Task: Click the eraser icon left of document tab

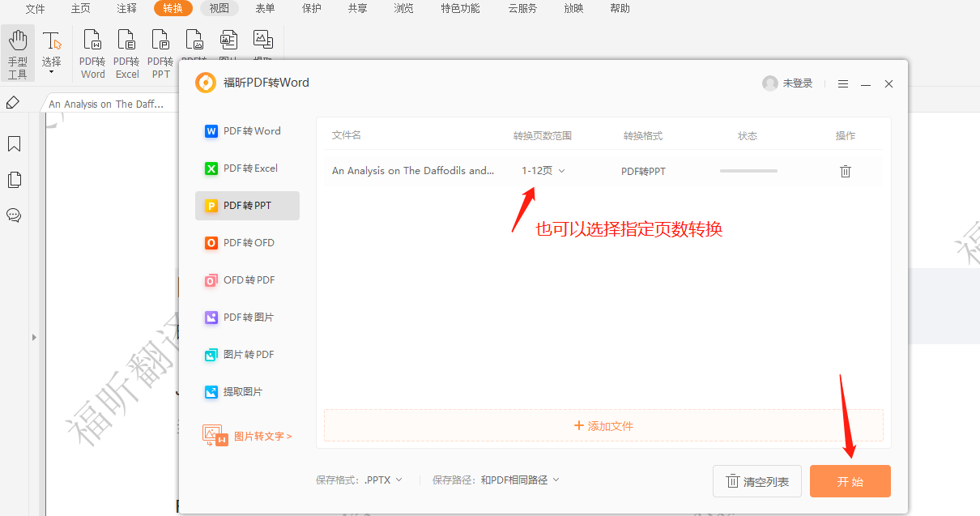Action: pyautogui.click(x=13, y=103)
